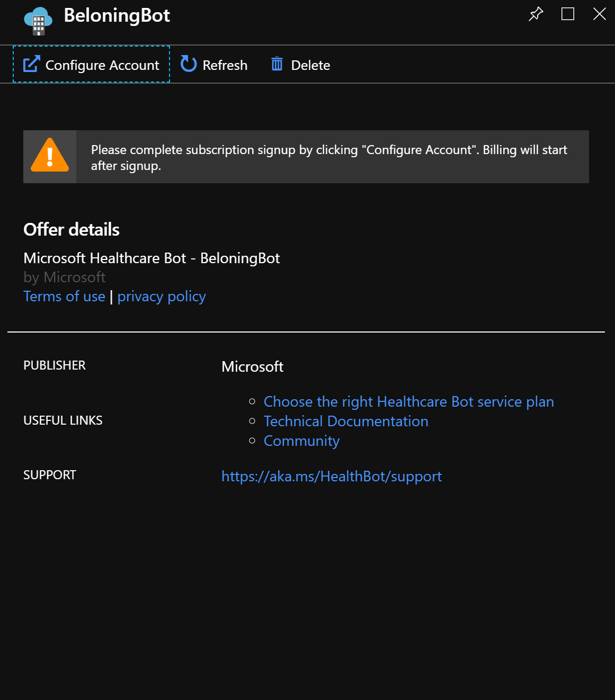Pin the blade using the pushpin icon
Viewport: 615px width, 700px height.
(536, 14)
